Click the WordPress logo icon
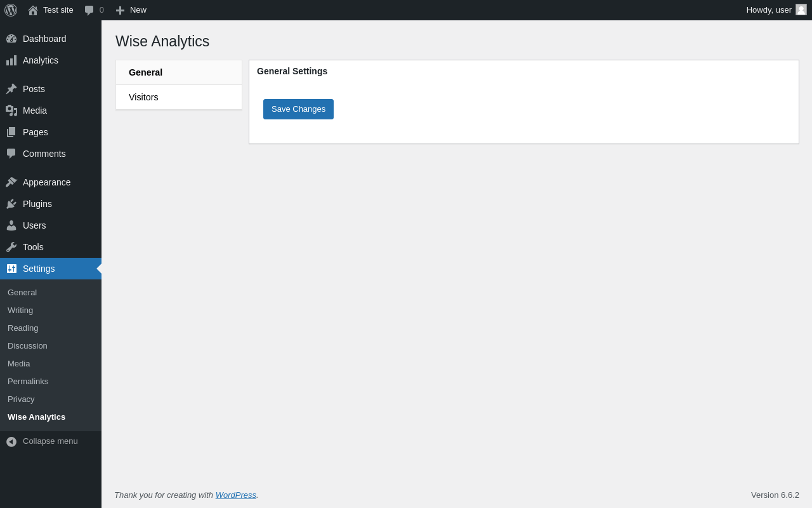812x508 pixels. click(11, 10)
